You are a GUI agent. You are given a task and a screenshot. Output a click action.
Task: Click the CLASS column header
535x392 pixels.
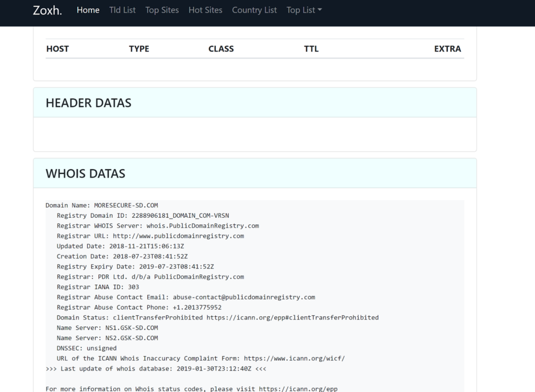221,49
